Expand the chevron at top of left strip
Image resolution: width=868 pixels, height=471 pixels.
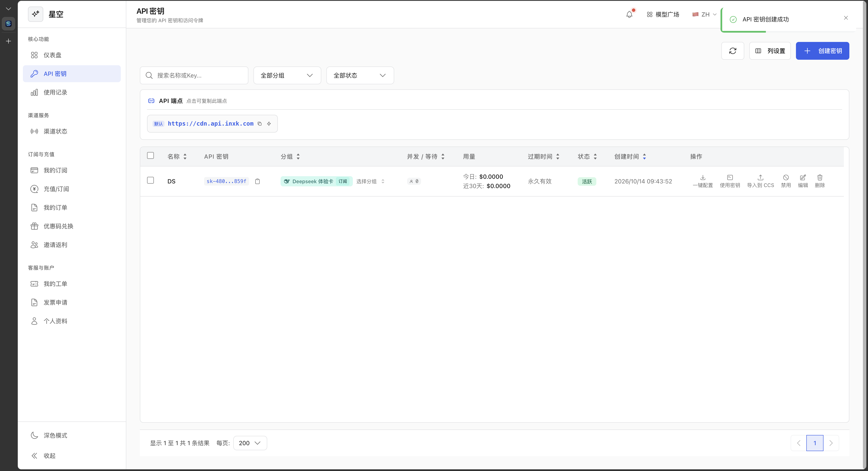point(8,9)
